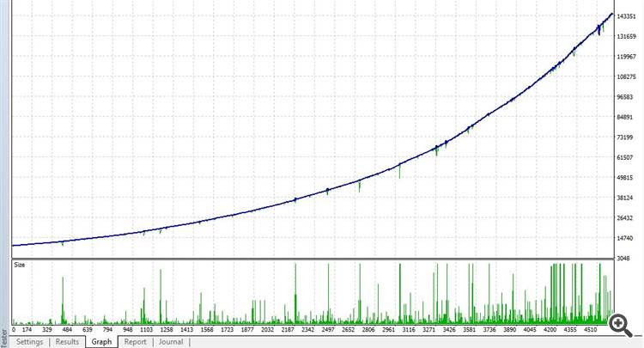Click the Y-axis value 38124

click(625, 198)
